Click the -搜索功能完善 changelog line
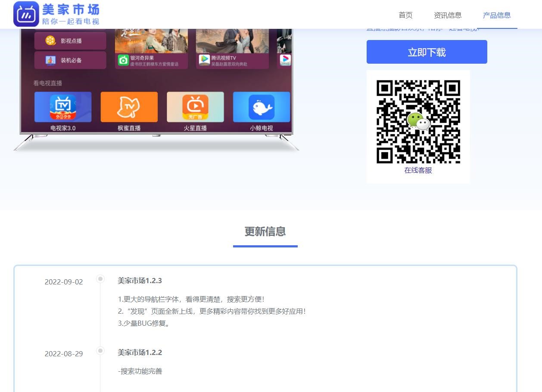 (140, 371)
